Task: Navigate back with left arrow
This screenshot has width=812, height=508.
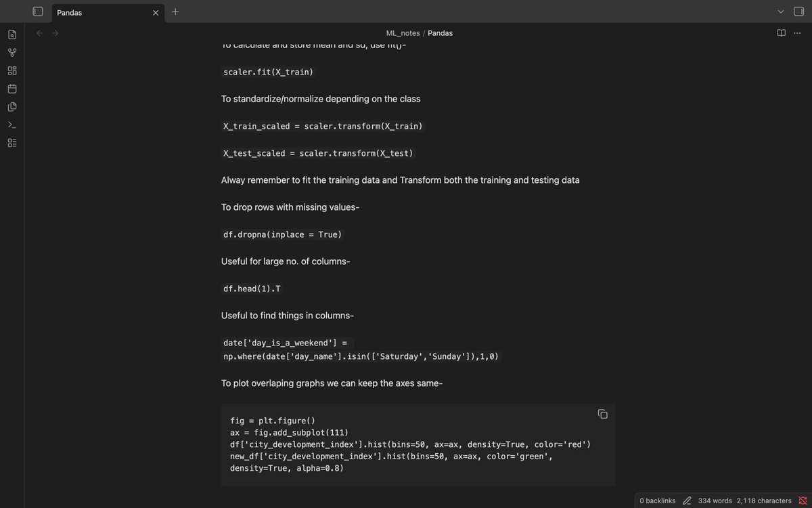Action: click(39, 33)
